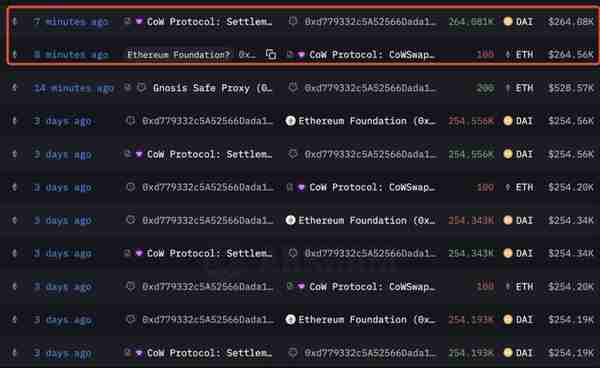
Task: Open the 14 minutes ago transaction link
Action: tap(73, 88)
